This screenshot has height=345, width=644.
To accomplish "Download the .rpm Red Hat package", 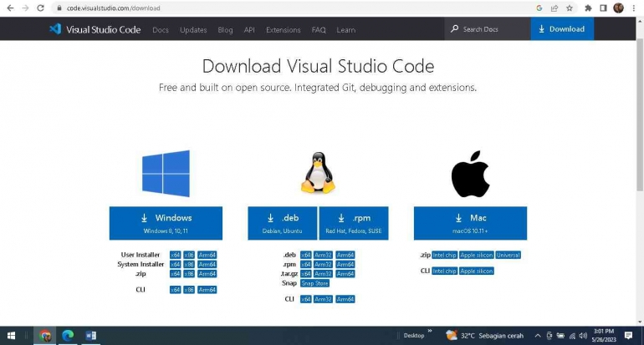I will point(354,223).
